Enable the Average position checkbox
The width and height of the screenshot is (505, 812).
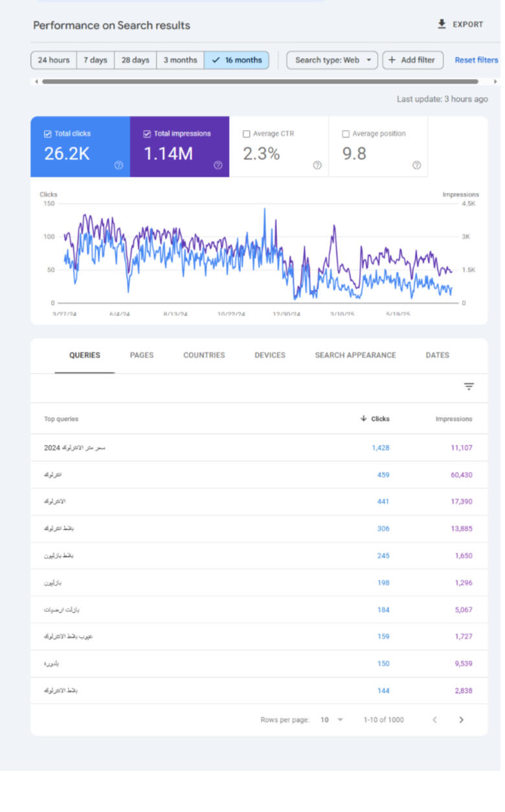[x=346, y=134]
